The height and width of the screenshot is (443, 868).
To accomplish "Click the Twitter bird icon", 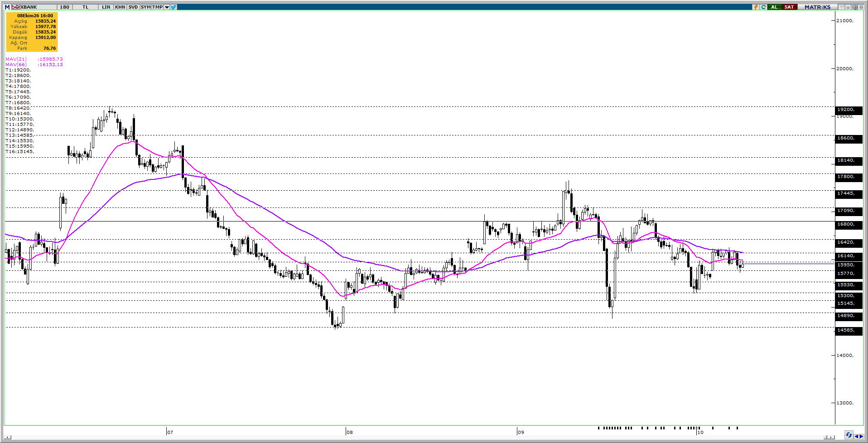I will click(174, 7).
